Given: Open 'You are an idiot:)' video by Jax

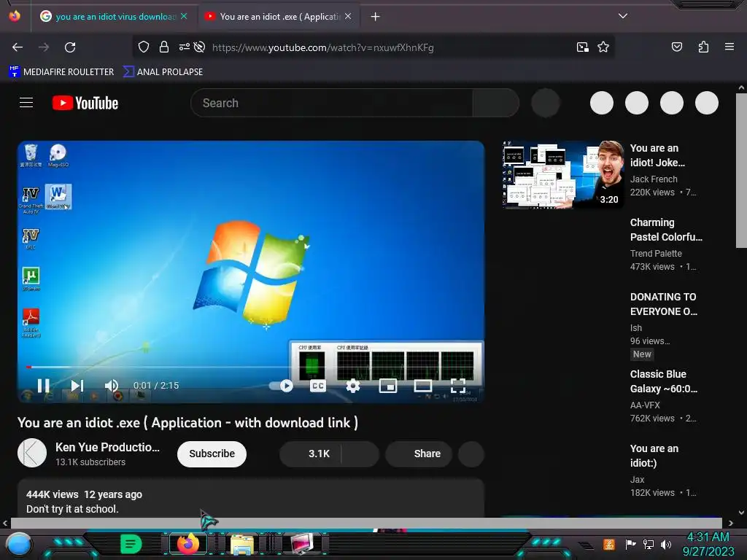Looking at the screenshot, I should tap(654, 456).
